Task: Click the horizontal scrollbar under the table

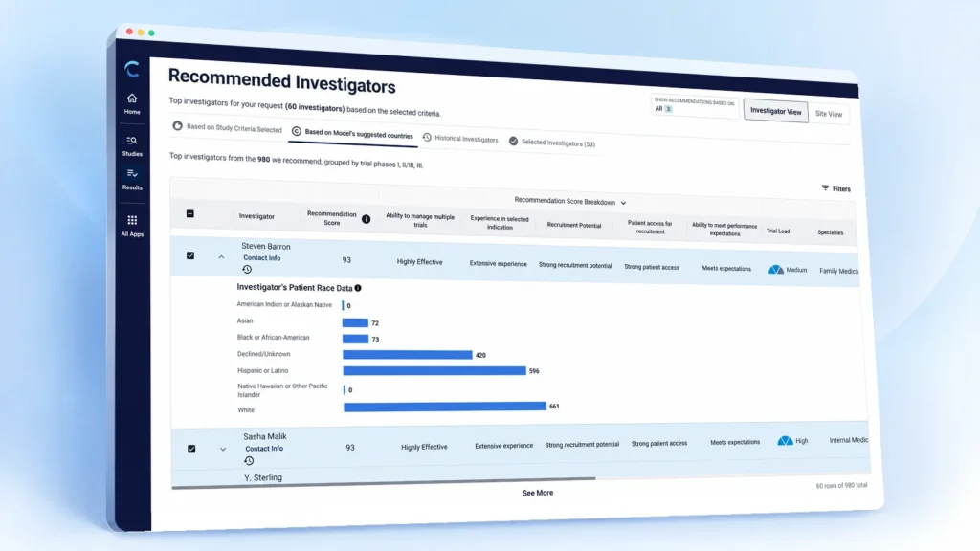Action: tap(384, 482)
